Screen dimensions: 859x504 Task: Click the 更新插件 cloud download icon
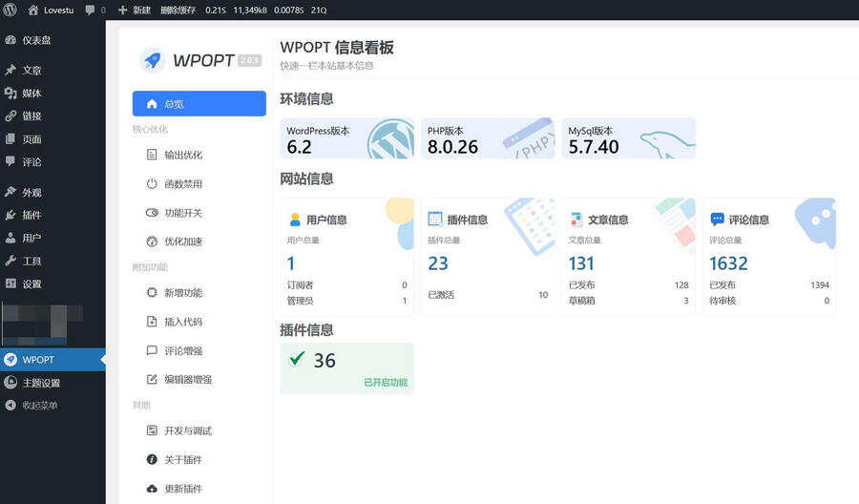coord(152,489)
